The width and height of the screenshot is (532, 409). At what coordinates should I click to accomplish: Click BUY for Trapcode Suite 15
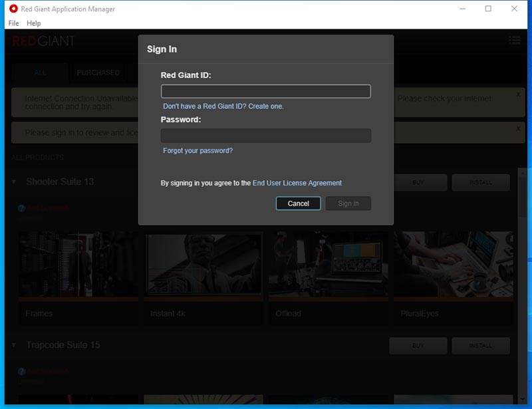click(418, 346)
